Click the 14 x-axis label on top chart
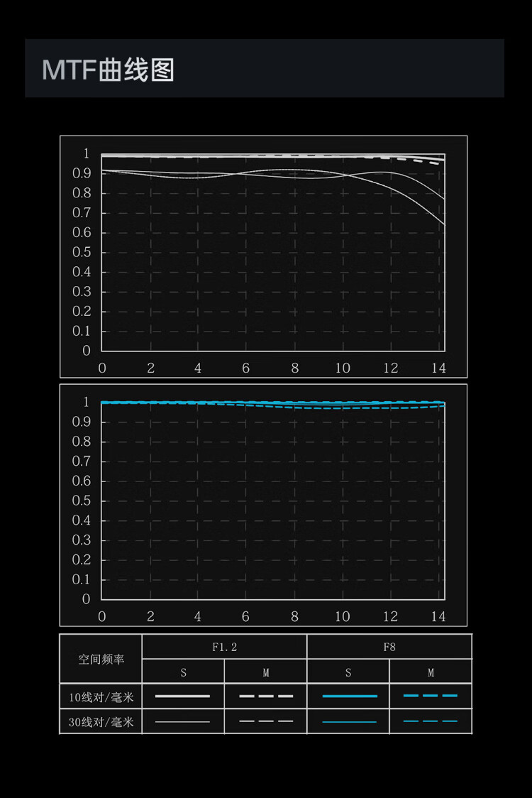 [x=438, y=368]
